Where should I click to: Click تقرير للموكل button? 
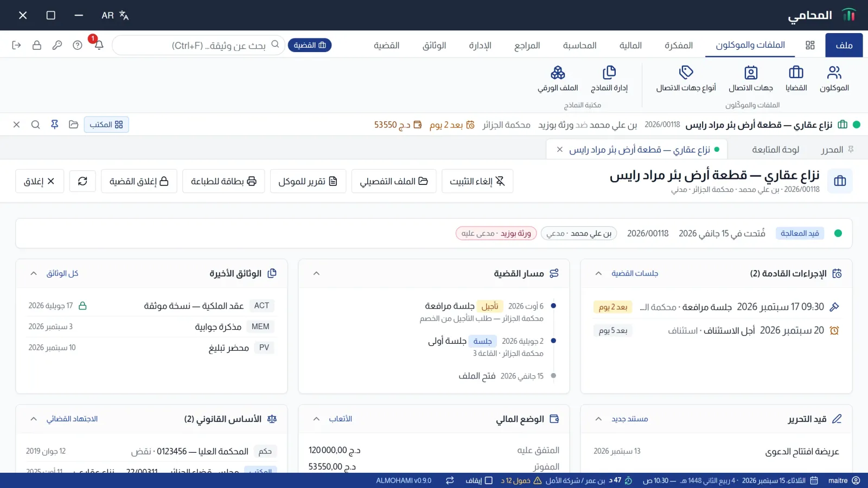(x=308, y=181)
